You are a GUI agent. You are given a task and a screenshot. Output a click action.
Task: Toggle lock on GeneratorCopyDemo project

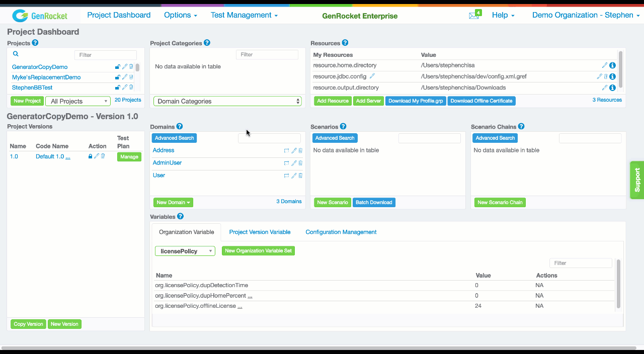[118, 67]
